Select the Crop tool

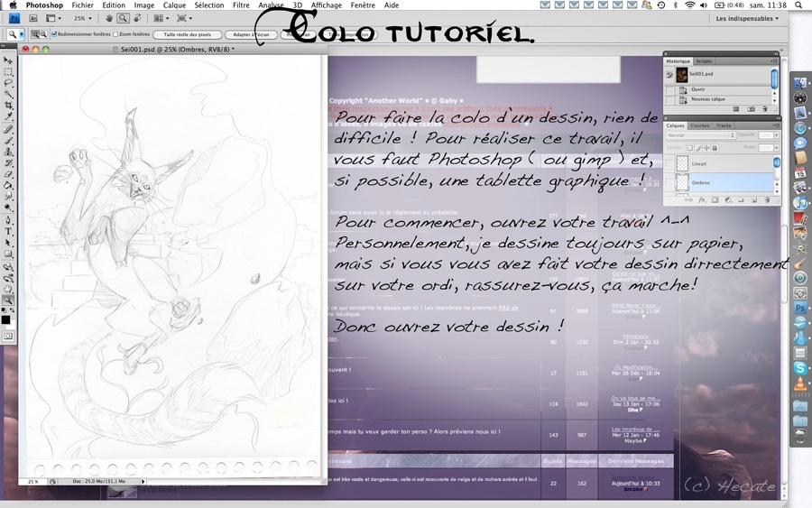(8, 105)
